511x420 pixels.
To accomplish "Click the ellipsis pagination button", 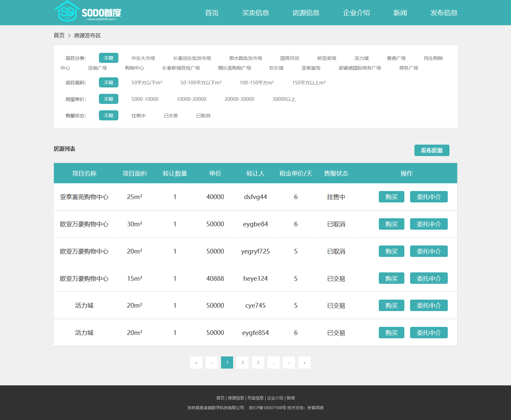I will pos(273,362).
